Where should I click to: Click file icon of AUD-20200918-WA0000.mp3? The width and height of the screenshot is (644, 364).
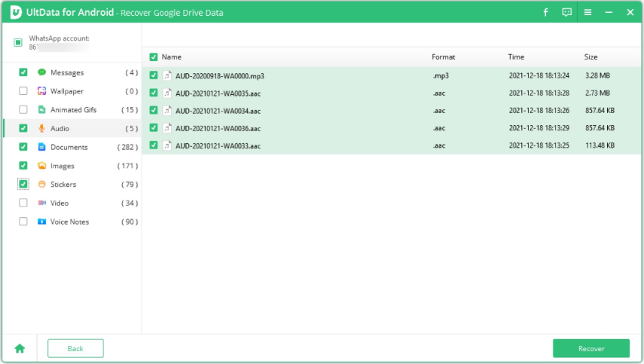point(166,75)
